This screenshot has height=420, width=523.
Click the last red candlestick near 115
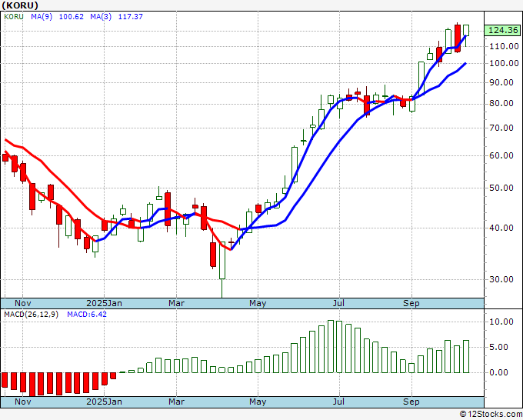[x=458, y=38]
